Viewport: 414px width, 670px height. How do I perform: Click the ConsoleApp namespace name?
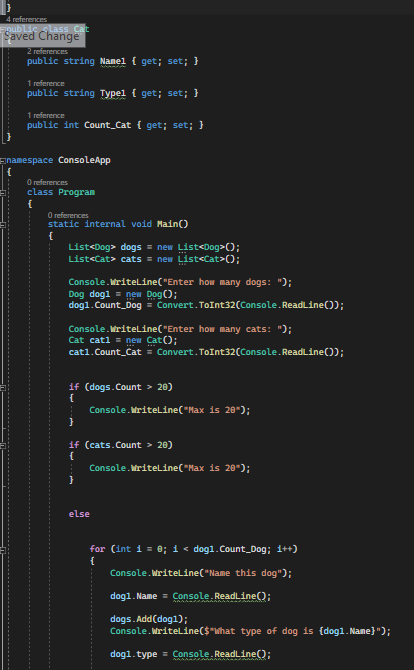pos(84,160)
